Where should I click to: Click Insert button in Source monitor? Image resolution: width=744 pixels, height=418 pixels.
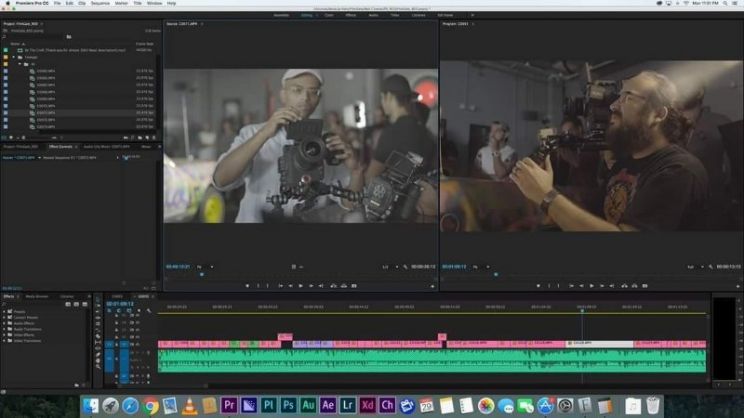click(x=334, y=286)
